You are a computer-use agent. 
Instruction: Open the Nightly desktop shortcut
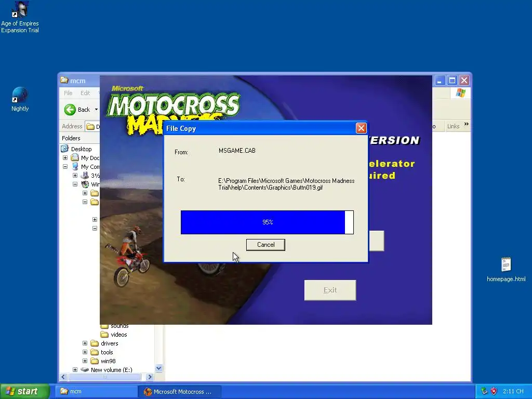[20, 99]
